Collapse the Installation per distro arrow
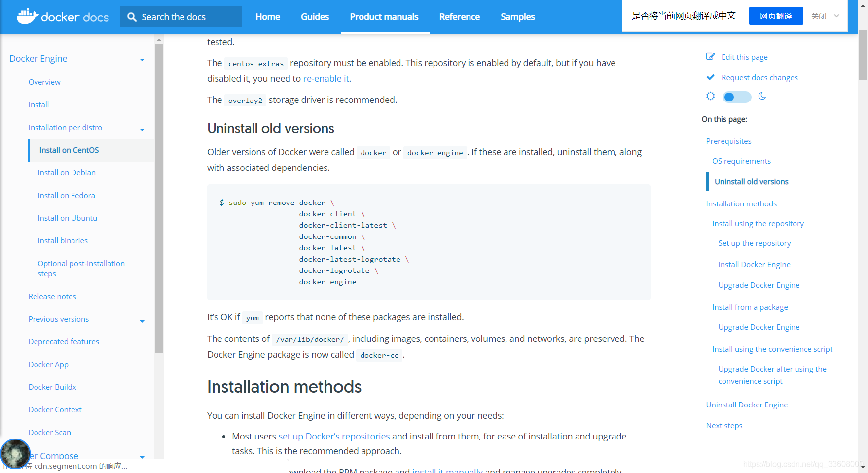 click(142, 130)
